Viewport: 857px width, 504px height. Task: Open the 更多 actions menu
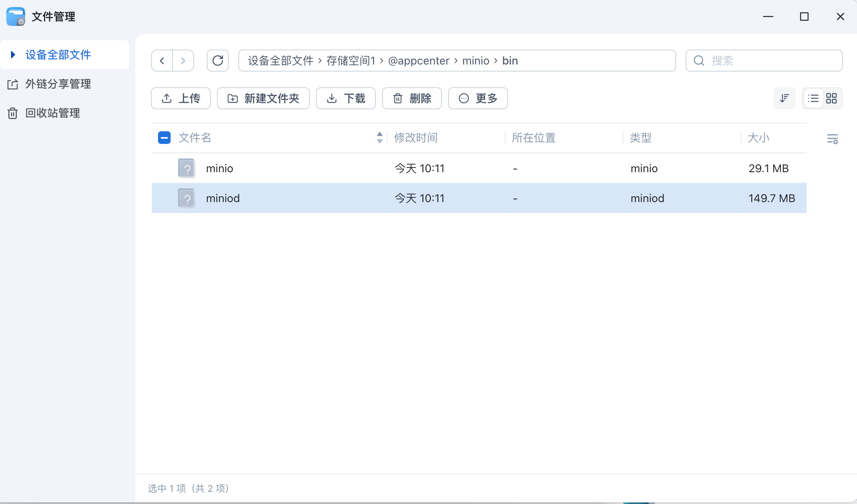478,98
